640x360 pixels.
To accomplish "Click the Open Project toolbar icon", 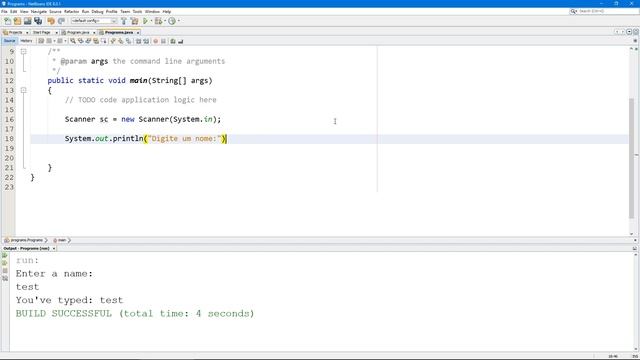I will (x=27, y=21).
